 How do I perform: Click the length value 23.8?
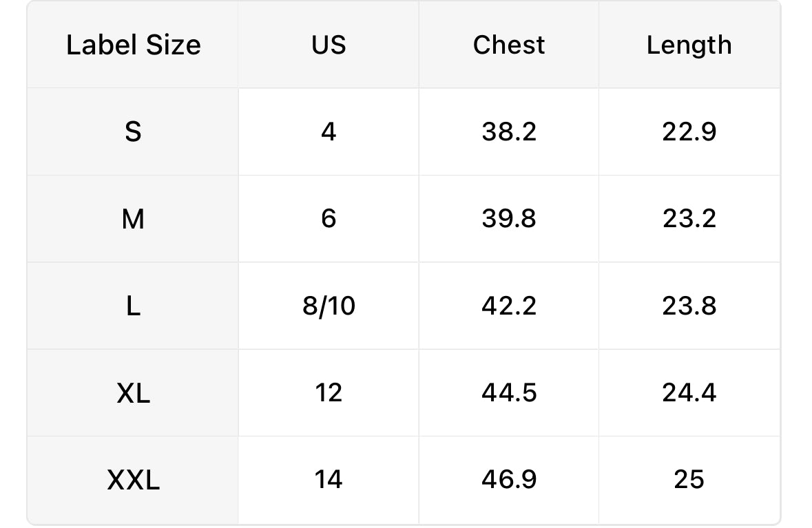689,306
